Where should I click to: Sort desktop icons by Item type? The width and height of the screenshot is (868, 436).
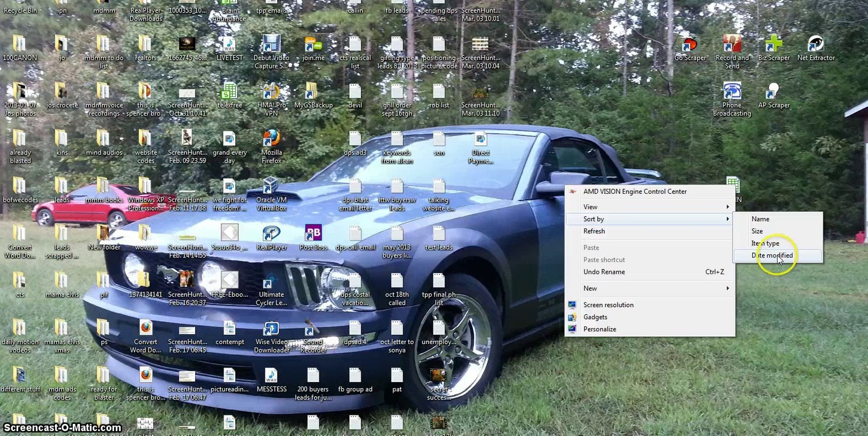click(778, 243)
